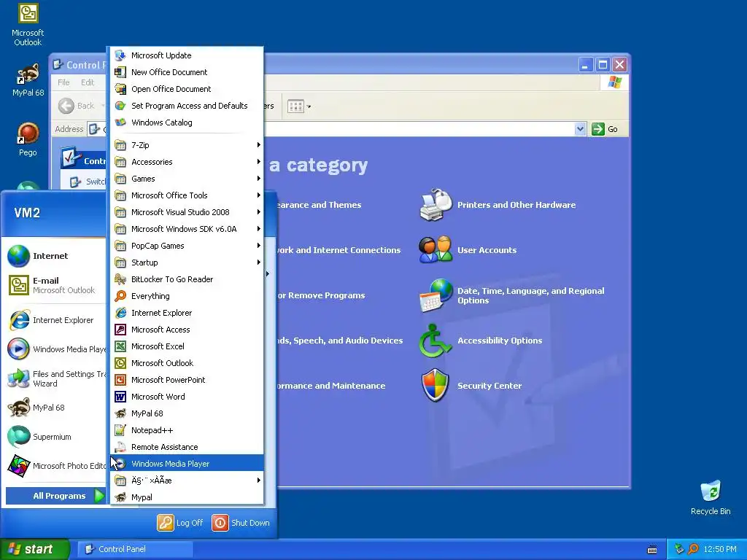Open the address bar dropdown arrow

click(580, 129)
